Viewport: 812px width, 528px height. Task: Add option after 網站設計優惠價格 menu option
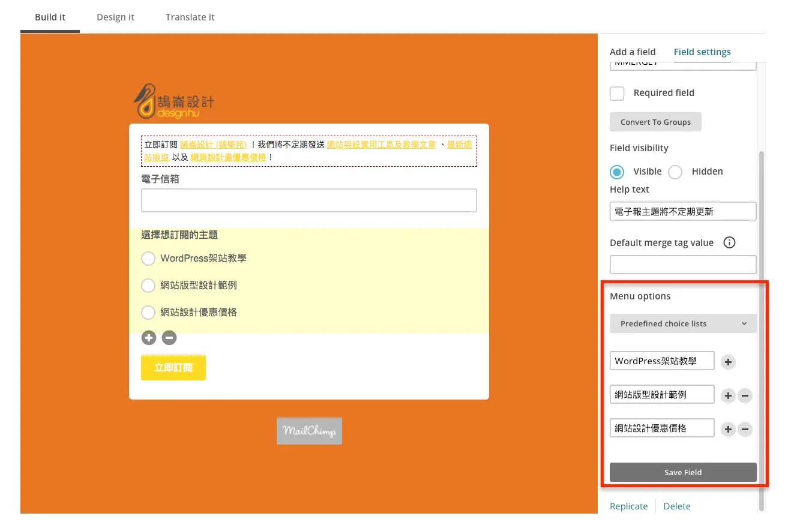coord(728,429)
